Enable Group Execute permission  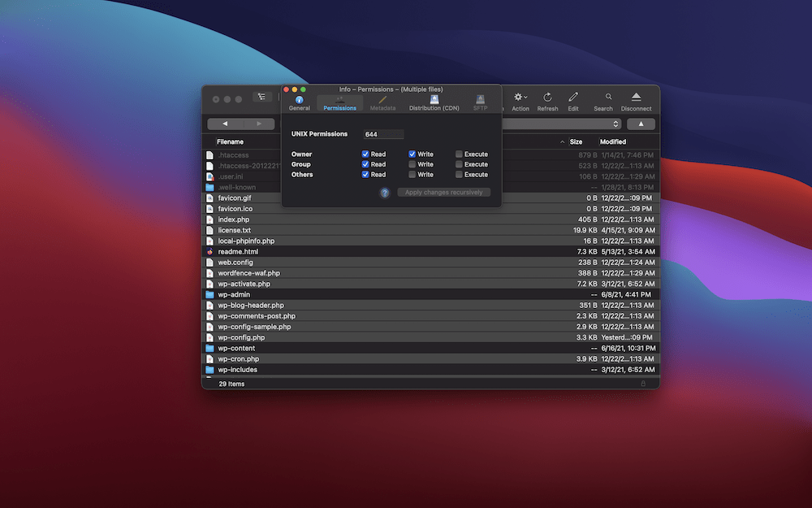(459, 164)
